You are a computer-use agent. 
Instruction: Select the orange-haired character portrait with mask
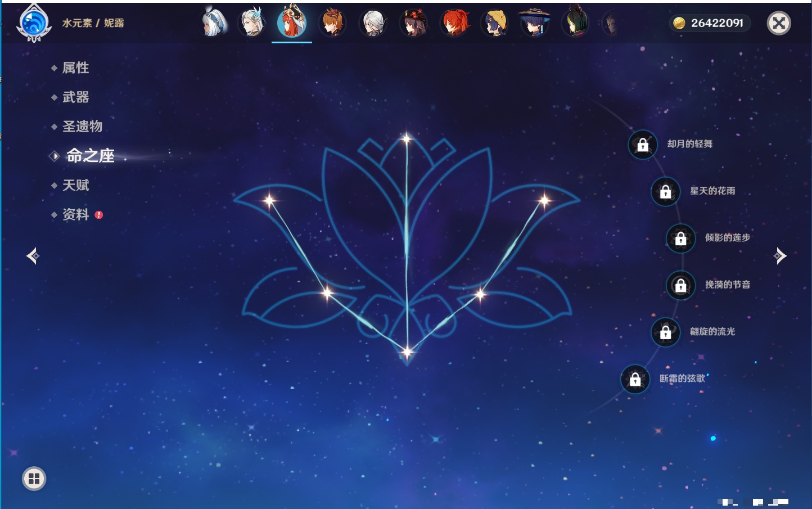[x=332, y=23]
